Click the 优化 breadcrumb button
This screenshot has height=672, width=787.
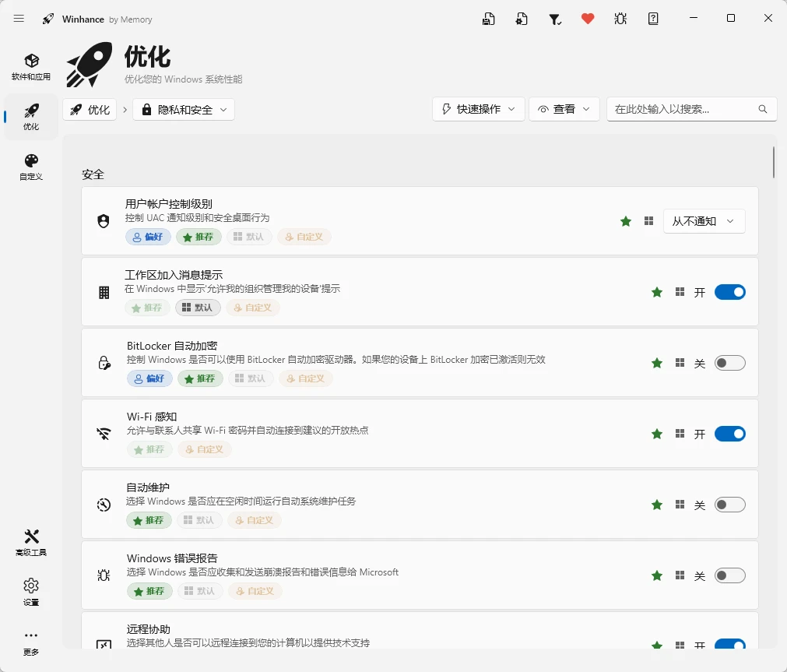click(x=90, y=110)
